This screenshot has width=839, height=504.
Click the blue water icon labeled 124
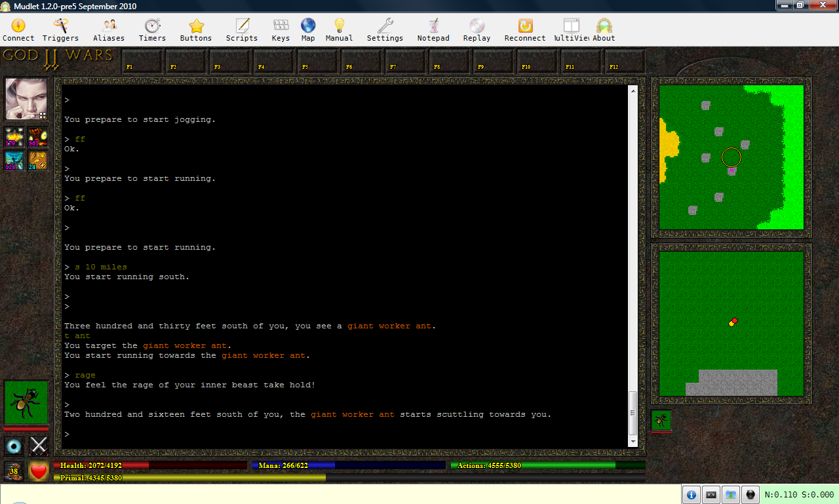(x=14, y=160)
